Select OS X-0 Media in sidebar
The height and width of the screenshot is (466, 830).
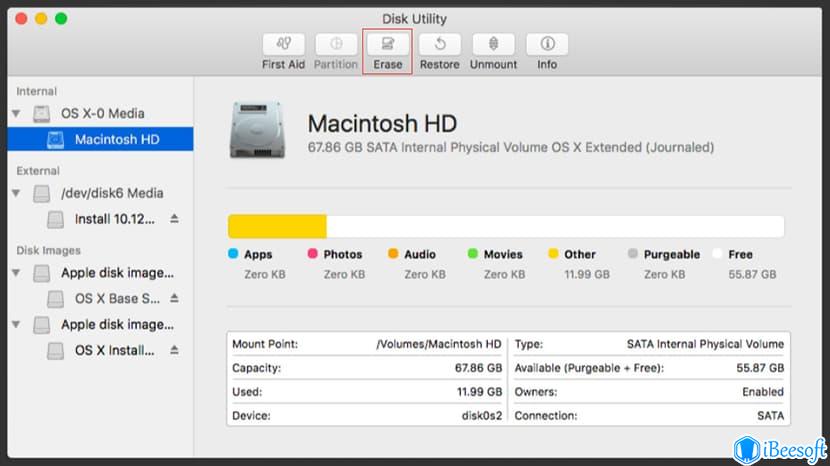pyautogui.click(x=101, y=113)
